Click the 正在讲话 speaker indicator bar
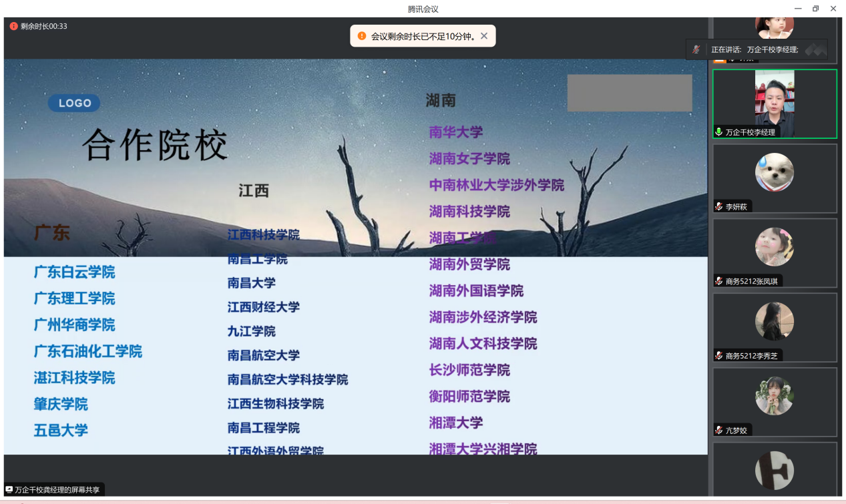Viewport: 846px width, 504px height. pyautogui.click(x=755, y=49)
